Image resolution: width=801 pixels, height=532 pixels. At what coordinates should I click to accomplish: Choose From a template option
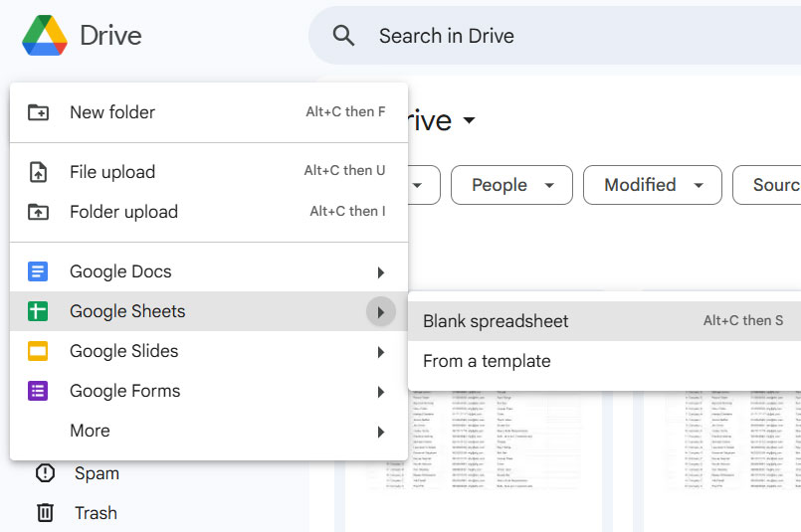(604, 361)
